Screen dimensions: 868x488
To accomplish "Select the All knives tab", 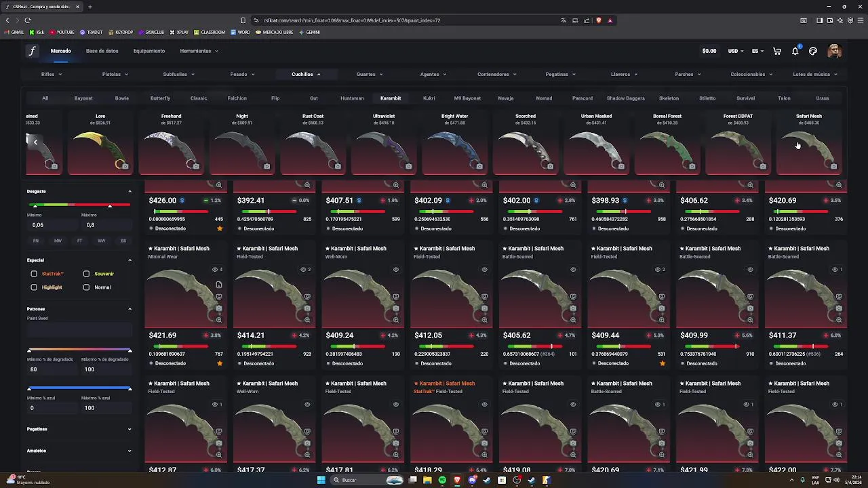I will click(45, 98).
